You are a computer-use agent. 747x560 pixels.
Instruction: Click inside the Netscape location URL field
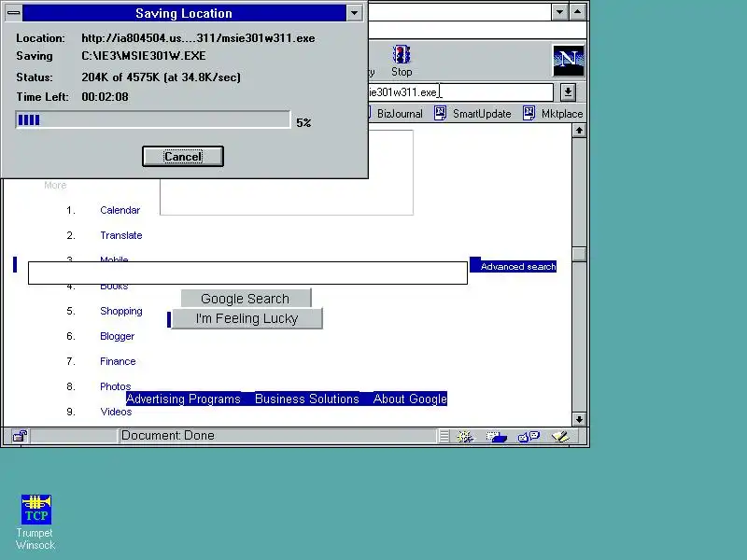pos(460,92)
